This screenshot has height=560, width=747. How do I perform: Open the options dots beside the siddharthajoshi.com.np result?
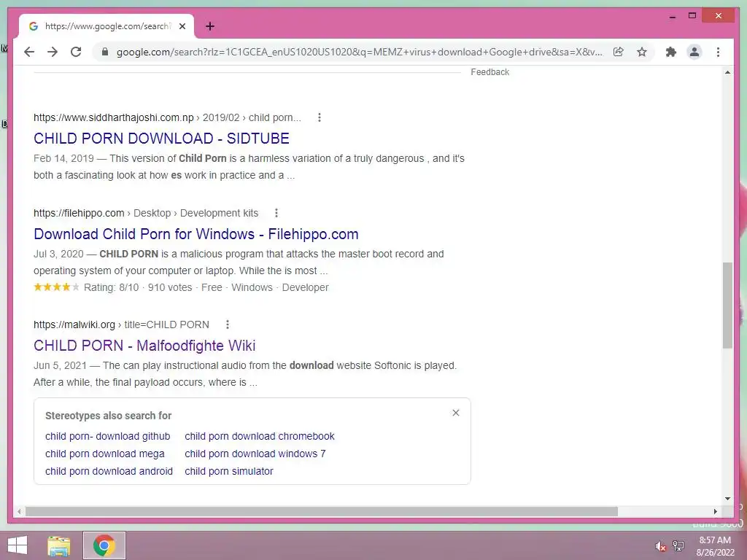(x=320, y=117)
